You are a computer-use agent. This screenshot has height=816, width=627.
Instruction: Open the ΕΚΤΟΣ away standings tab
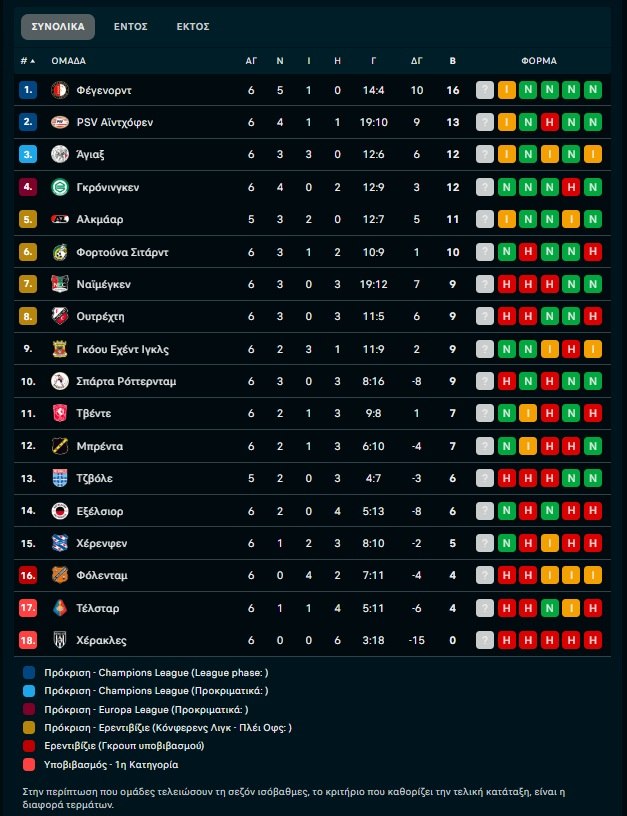pyautogui.click(x=193, y=27)
